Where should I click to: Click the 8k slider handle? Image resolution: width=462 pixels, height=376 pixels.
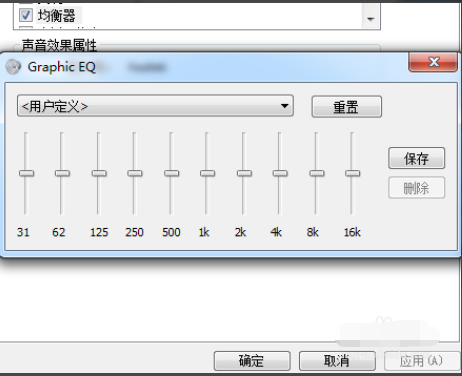316,173
